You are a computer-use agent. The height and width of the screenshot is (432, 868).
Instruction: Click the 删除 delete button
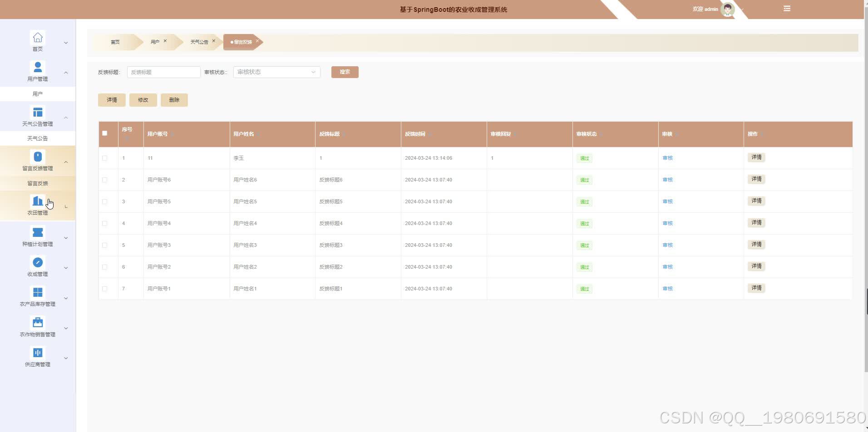pos(174,100)
